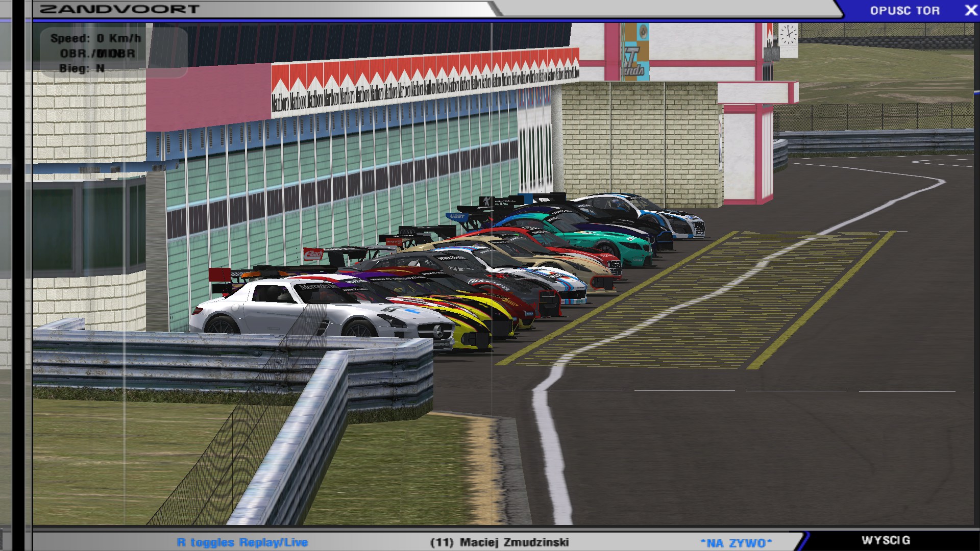Close the session with the X

click(x=970, y=11)
